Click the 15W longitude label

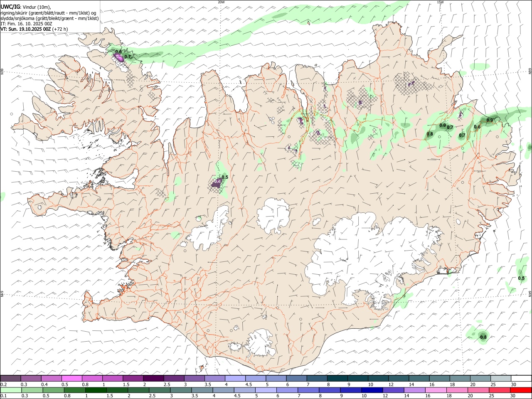(x=440, y=2)
